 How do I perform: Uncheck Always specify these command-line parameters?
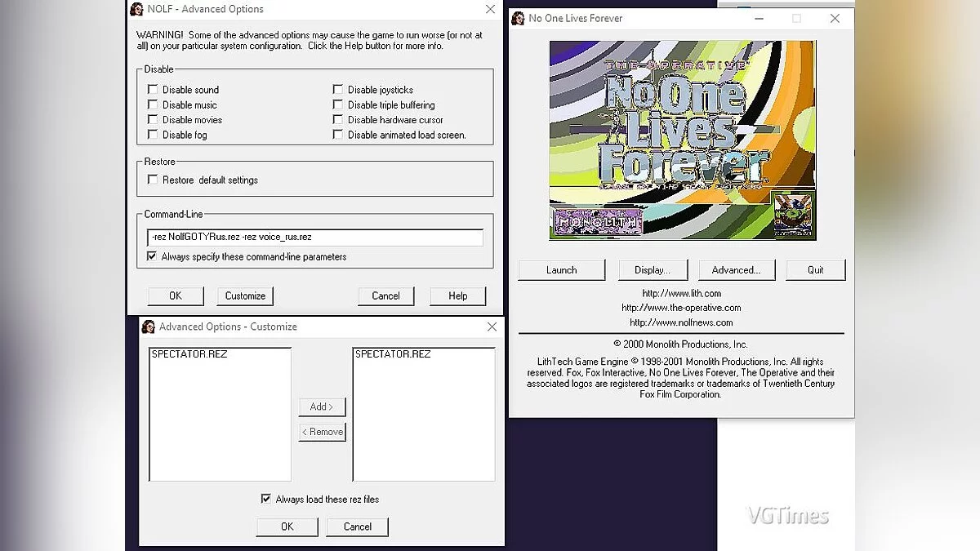(152, 256)
